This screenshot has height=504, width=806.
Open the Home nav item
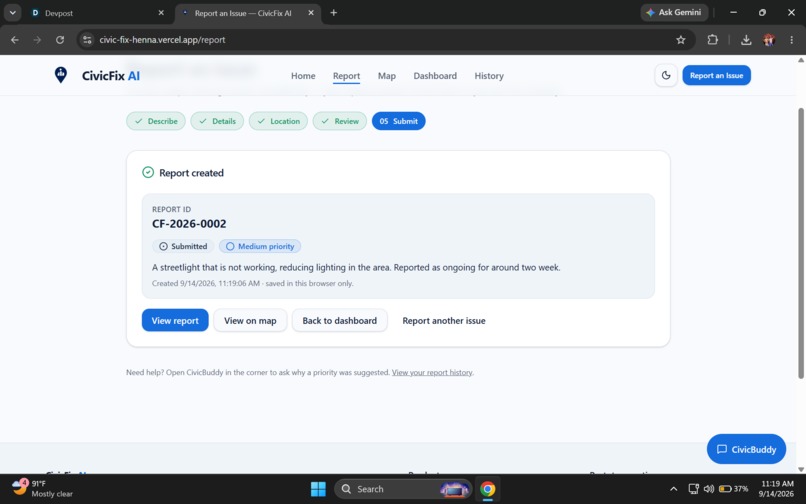click(x=303, y=76)
